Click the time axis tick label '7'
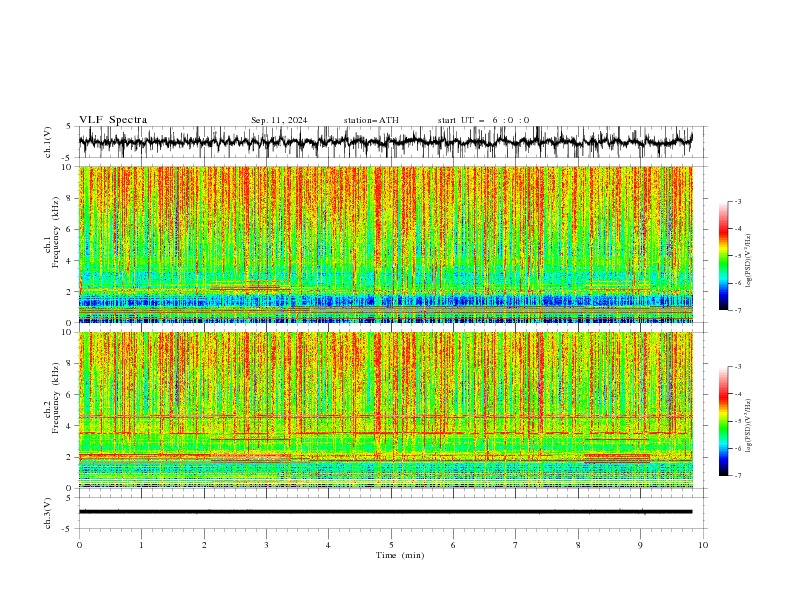The image size is (792, 612). coord(516,545)
